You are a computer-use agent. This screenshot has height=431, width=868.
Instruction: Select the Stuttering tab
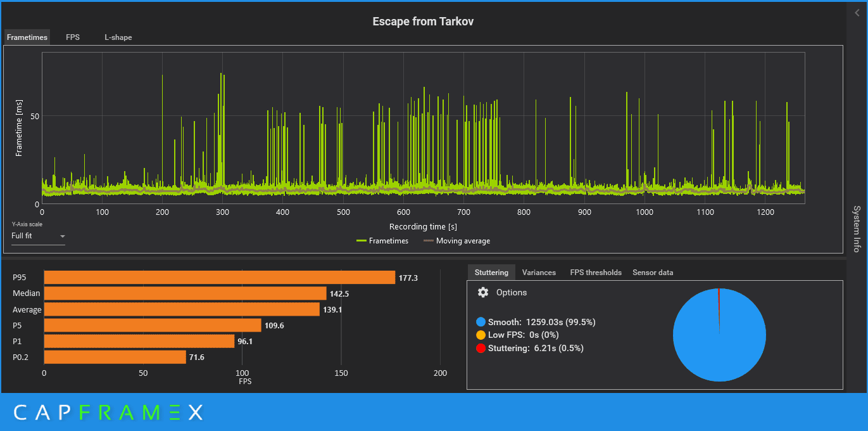click(x=491, y=273)
